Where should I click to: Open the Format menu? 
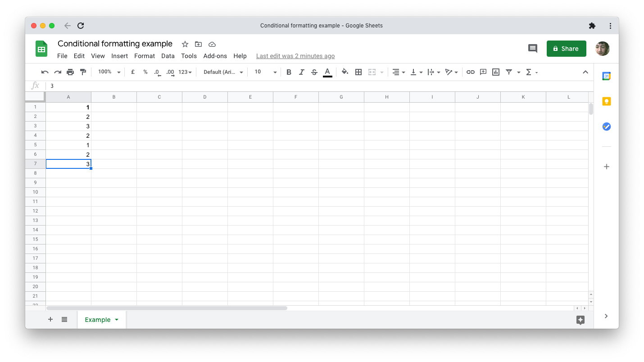click(x=145, y=56)
